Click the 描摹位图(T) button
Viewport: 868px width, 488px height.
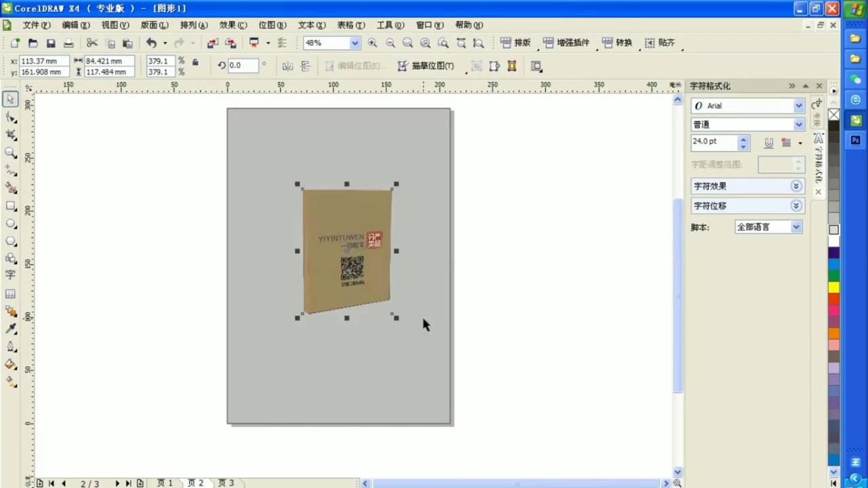(x=426, y=66)
